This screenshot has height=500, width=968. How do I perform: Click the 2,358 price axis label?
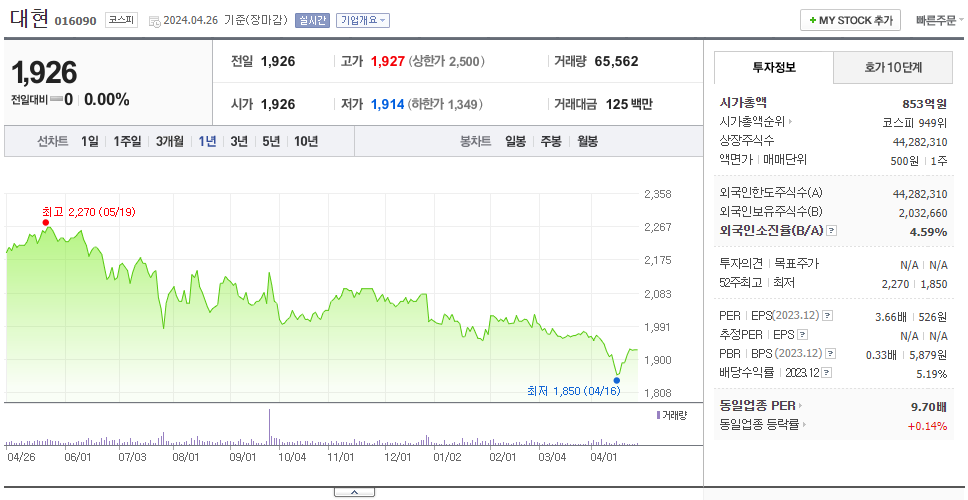coord(657,194)
